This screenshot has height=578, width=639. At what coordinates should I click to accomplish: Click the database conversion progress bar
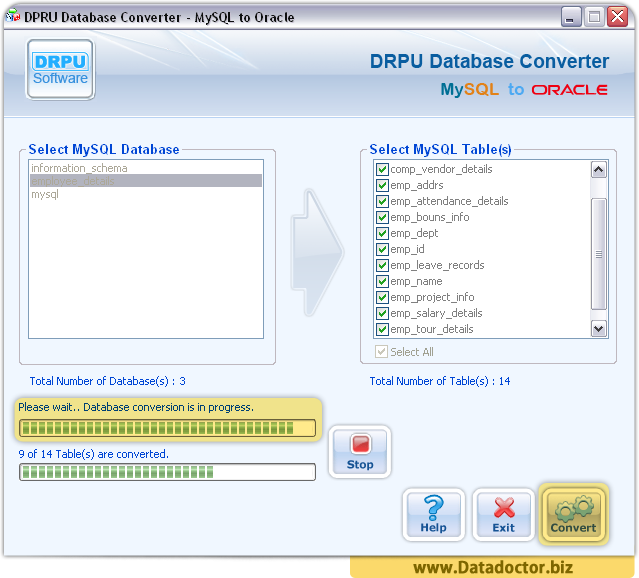pyautogui.click(x=167, y=428)
